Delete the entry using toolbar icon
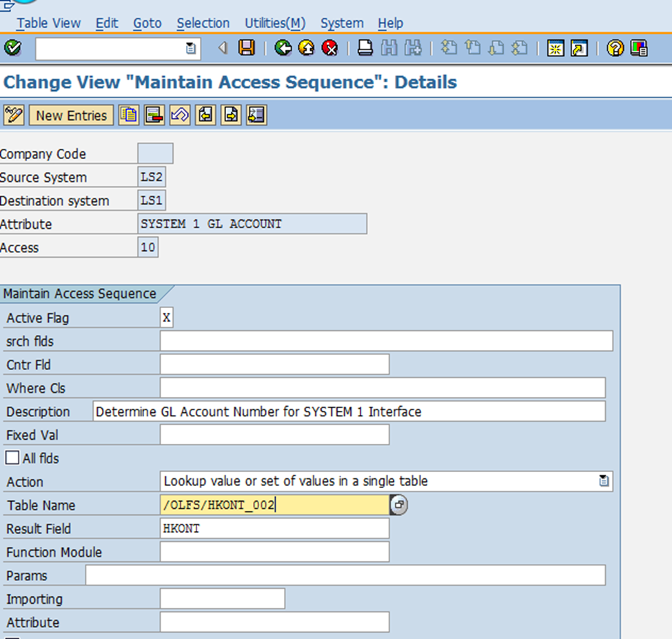The image size is (672, 639). point(154,115)
